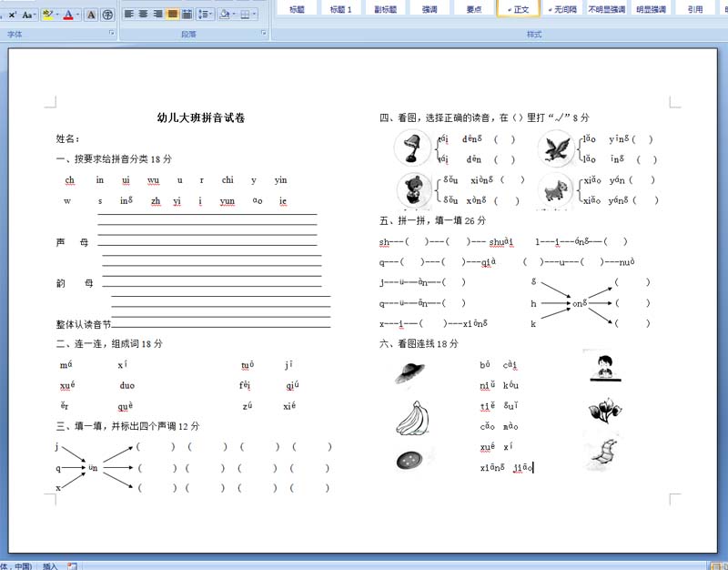
Task: Align text right
Action: (157, 15)
